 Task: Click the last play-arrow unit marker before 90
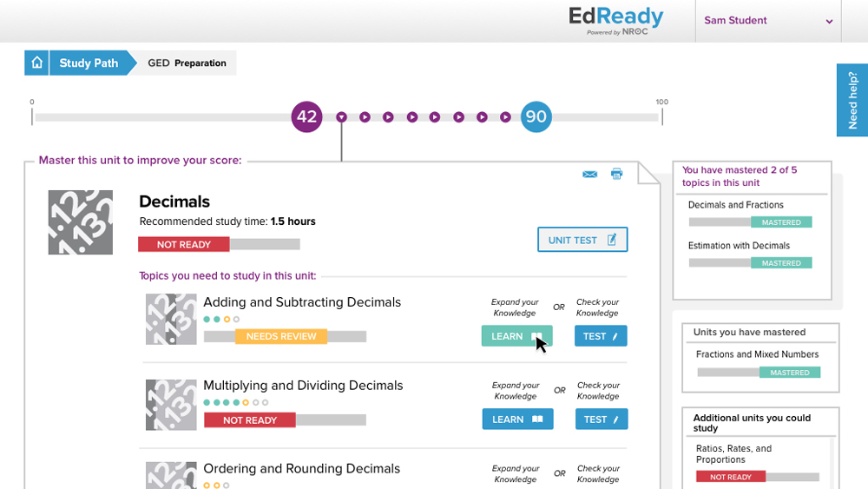point(505,117)
